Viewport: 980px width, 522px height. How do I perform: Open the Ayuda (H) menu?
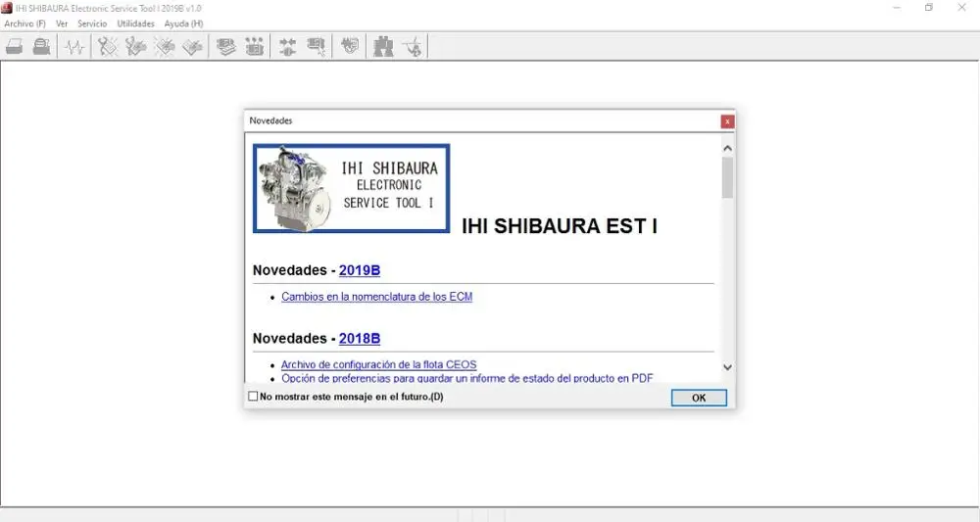point(184,24)
